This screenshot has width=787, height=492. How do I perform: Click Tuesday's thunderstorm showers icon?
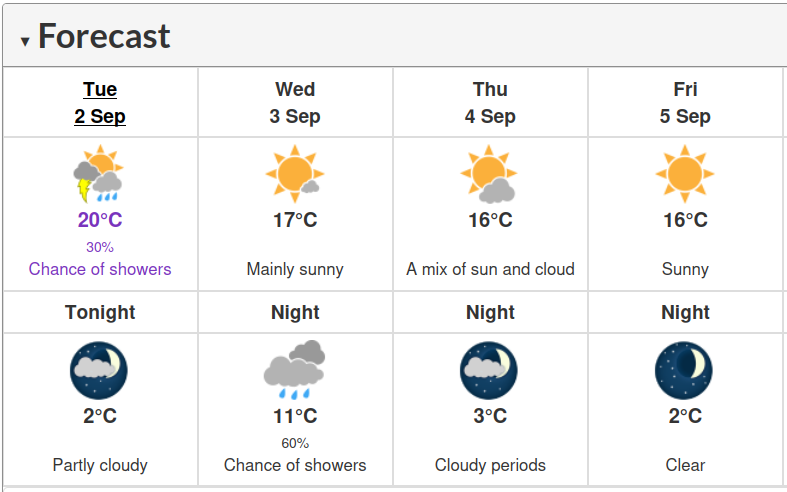tap(99, 174)
